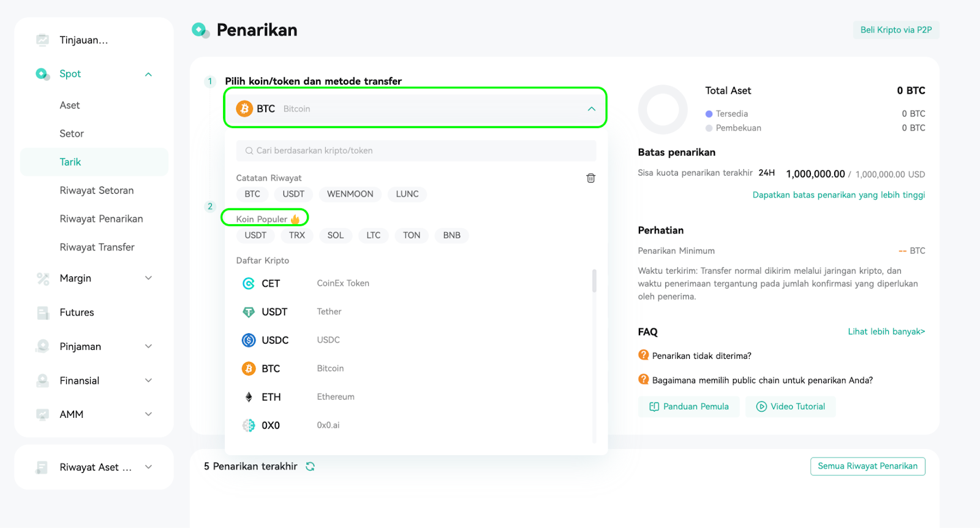The width and height of the screenshot is (980, 528).
Task: Collapse the Spot menu section
Action: pos(148,74)
